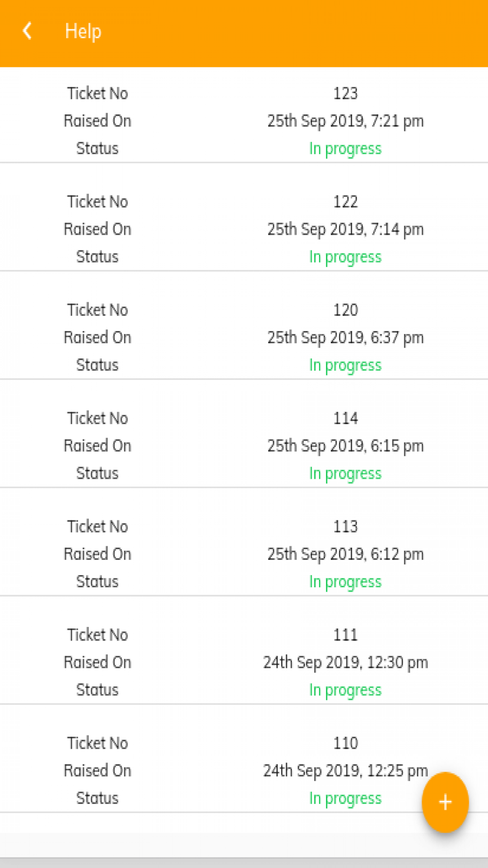Tap the 25th Sep 2019, 6:15 pm timestamp
Viewport: 488px width, 868px height.
point(345,446)
